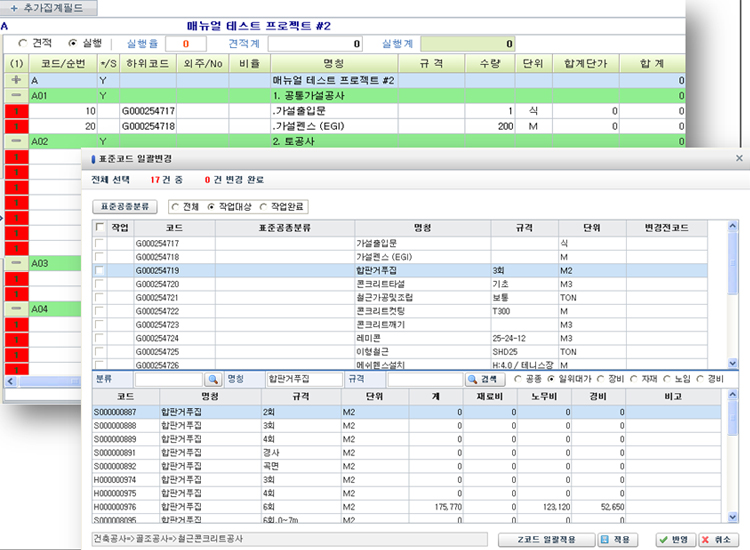Click the 검색 search button
750x550 pixels.
(485, 380)
